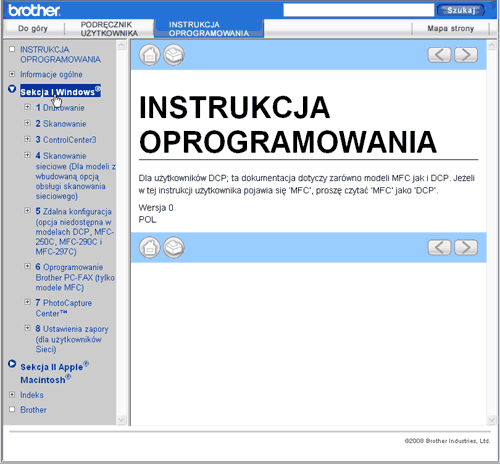This screenshot has width=500, height=464.
Task: Select the Sekcja I Windows link
Action: pyautogui.click(x=60, y=91)
